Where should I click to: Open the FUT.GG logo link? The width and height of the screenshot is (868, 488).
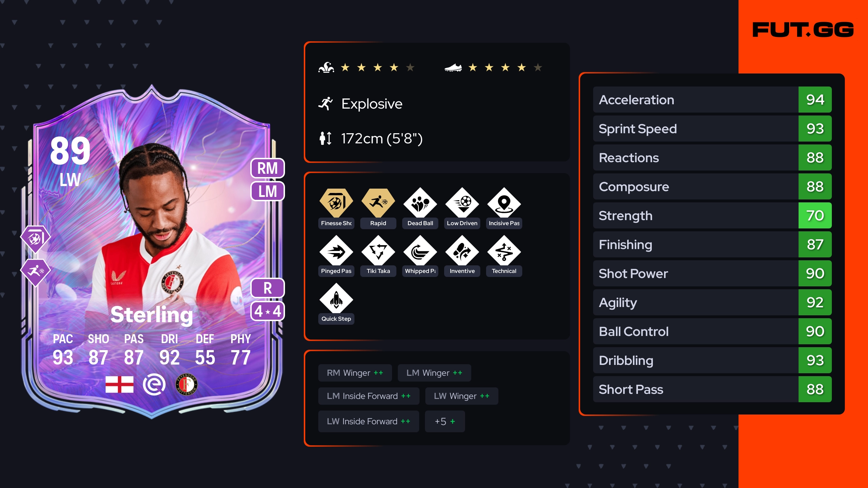tap(803, 30)
